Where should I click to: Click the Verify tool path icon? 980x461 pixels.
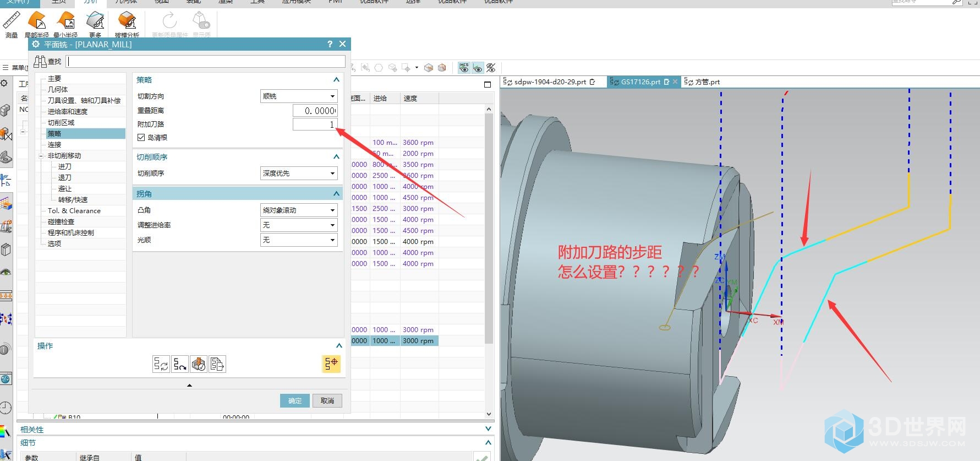click(199, 364)
